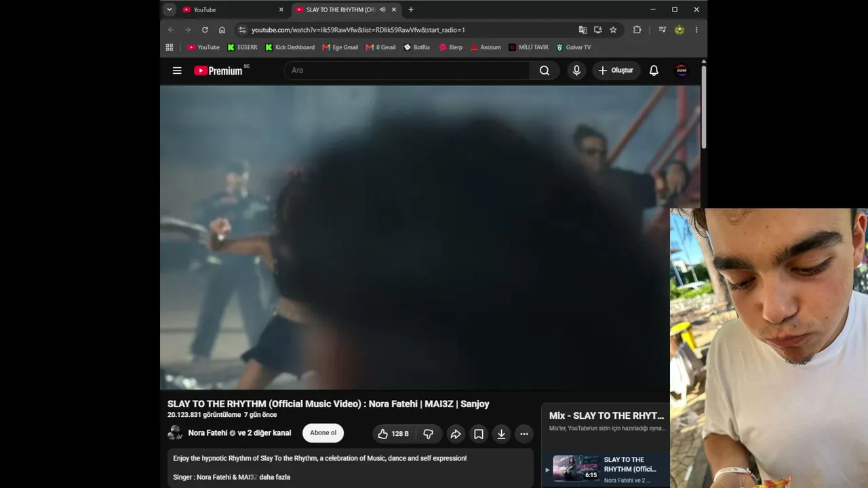Like the video with thumbs up
The image size is (868, 488).
point(393,434)
